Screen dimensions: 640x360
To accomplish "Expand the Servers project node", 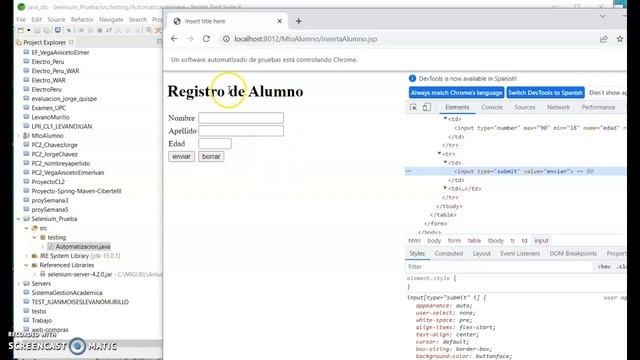I will [x=18, y=283].
